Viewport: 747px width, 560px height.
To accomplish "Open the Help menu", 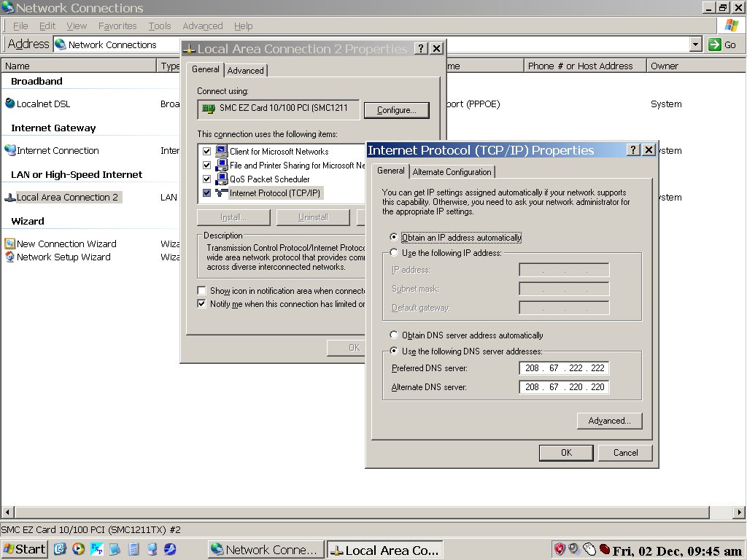I will 243,26.
